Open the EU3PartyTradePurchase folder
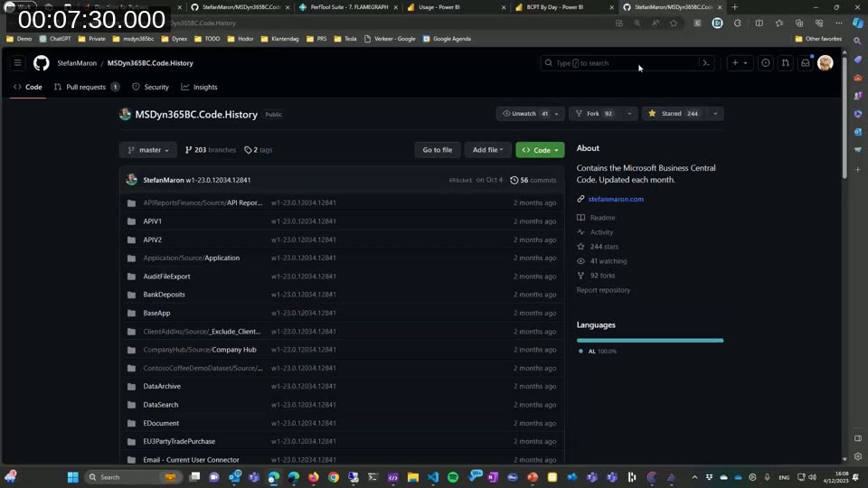This screenshot has height=488, width=868. click(x=179, y=442)
